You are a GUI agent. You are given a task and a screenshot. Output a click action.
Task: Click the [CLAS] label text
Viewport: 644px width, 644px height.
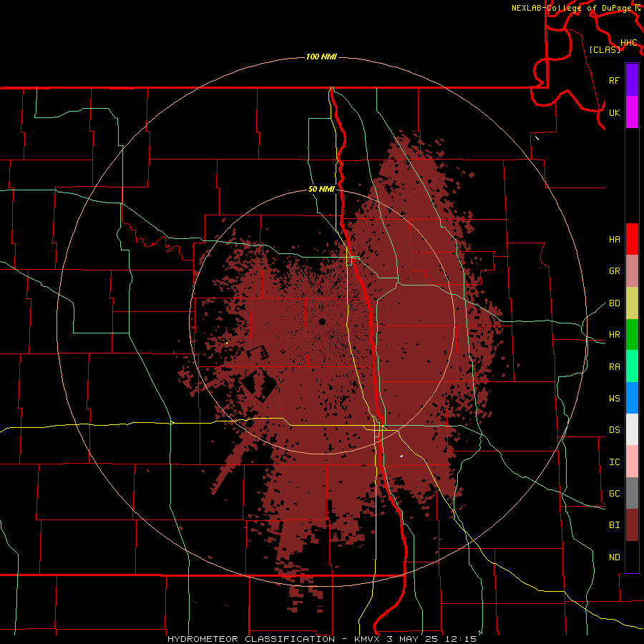[x=605, y=49]
